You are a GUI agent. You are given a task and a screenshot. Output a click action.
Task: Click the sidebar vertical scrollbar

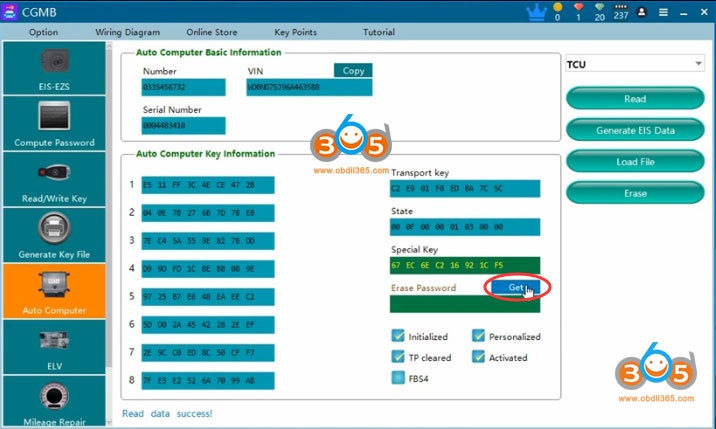[x=109, y=206]
